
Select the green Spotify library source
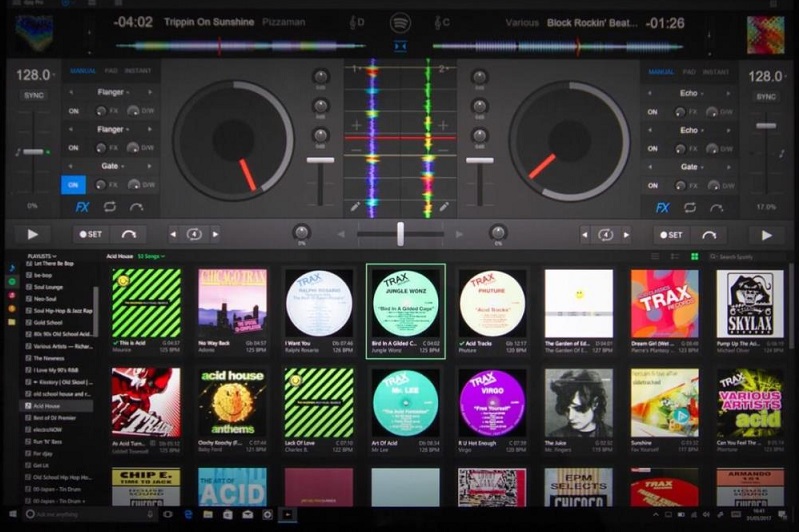[x=12, y=281]
